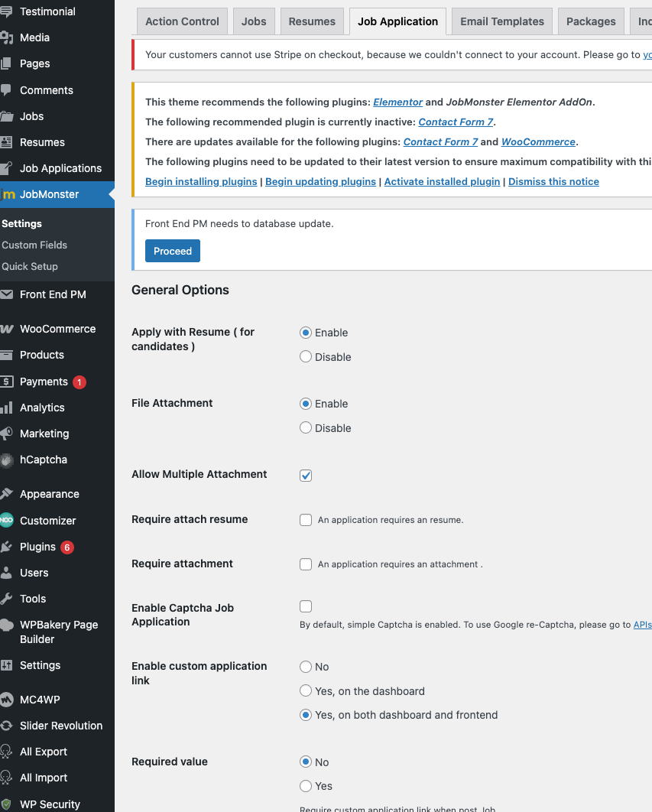The width and height of the screenshot is (652, 812).
Task: Select Disable for Apply with Resume
Action: pos(306,357)
